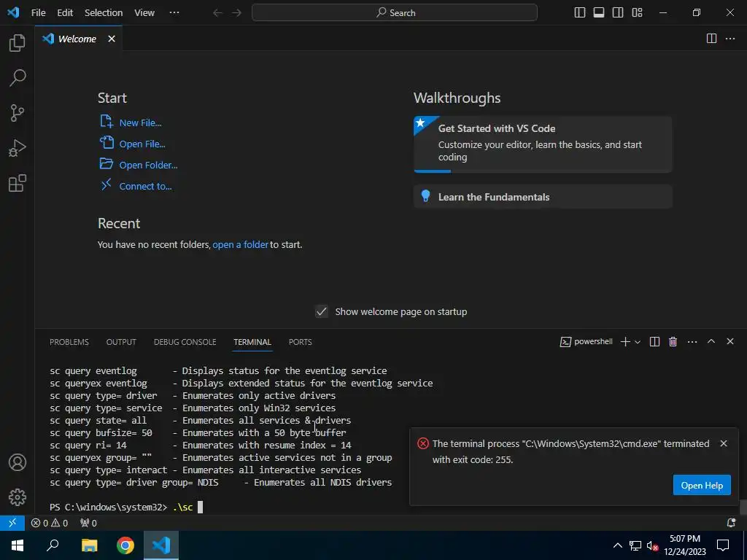The image size is (747, 560).
Task: Select the TERMINAL panel tab
Action: (x=252, y=342)
